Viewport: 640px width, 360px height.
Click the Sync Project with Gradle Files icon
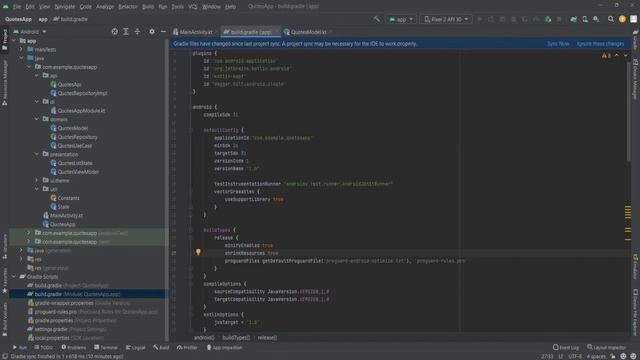click(x=573, y=19)
